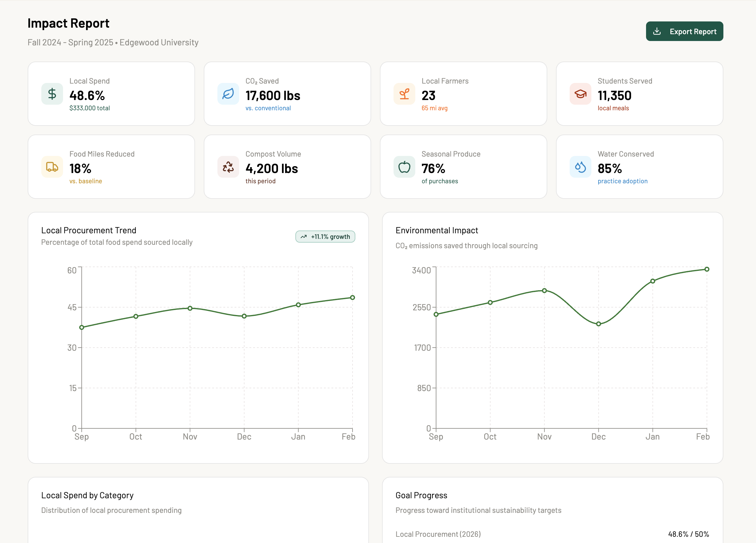Click the truck icon for Food Miles Reduced
The height and width of the screenshot is (543, 756).
pos(52,167)
